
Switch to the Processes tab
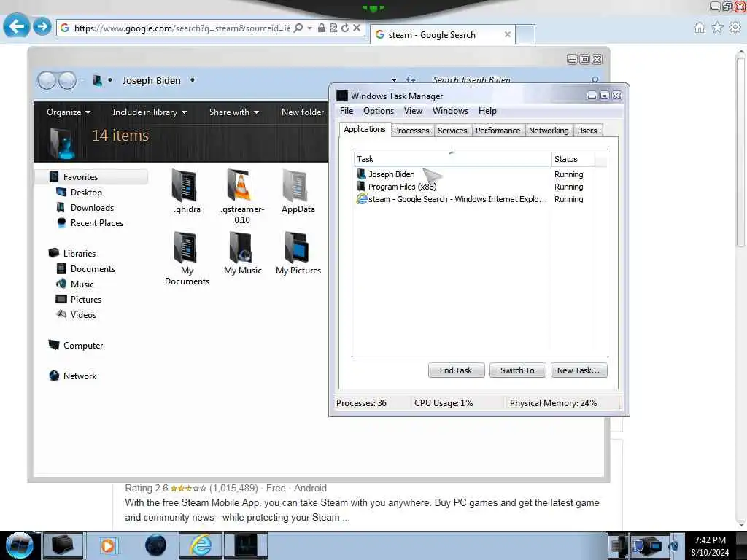[411, 131]
